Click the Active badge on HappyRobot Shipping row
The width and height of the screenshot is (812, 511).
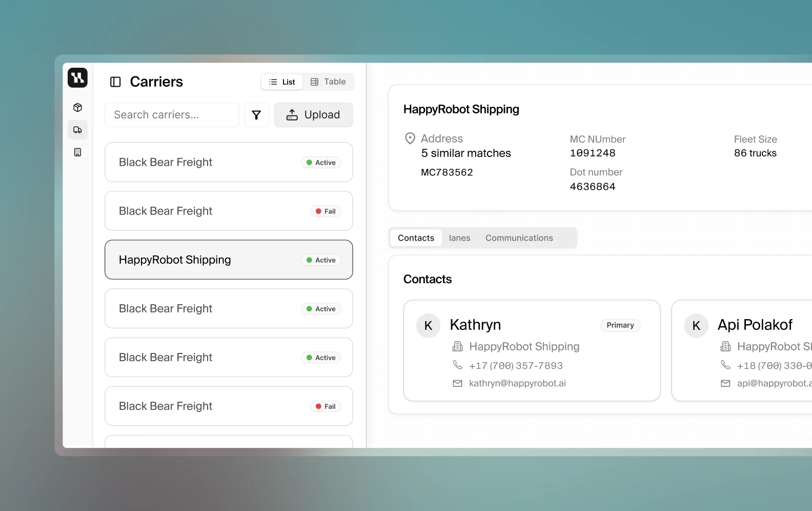(321, 260)
